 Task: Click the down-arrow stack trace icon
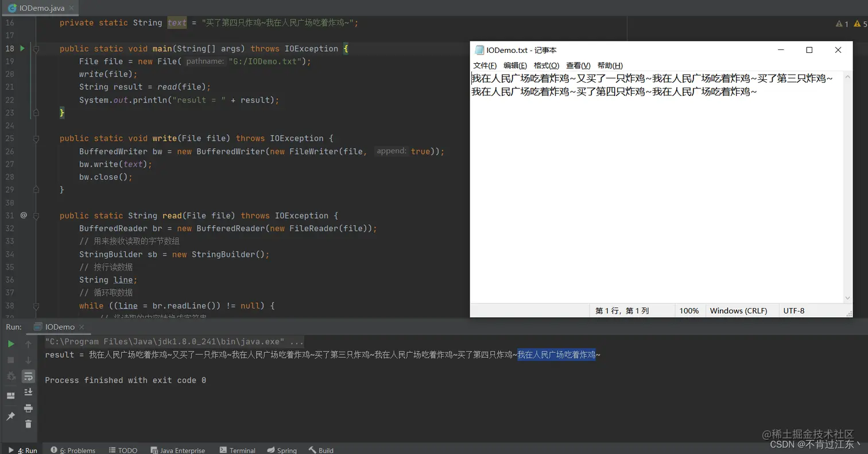pos(28,360)
